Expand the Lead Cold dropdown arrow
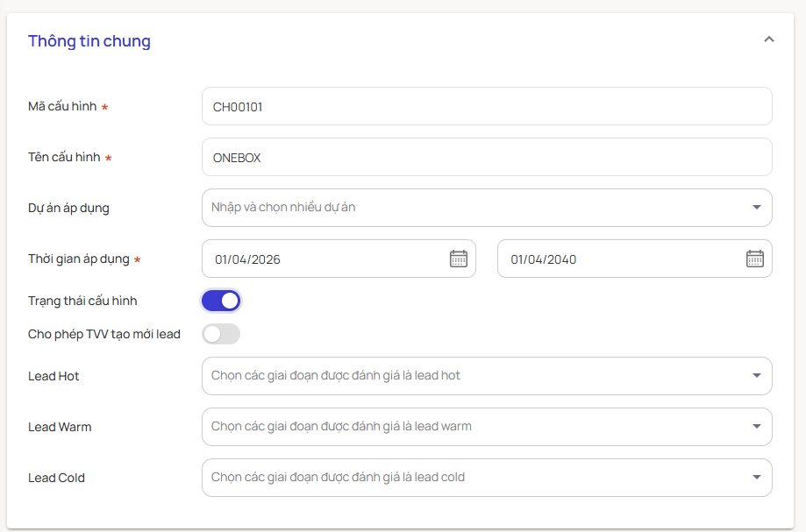806x532 pixels. pos(757,478)
